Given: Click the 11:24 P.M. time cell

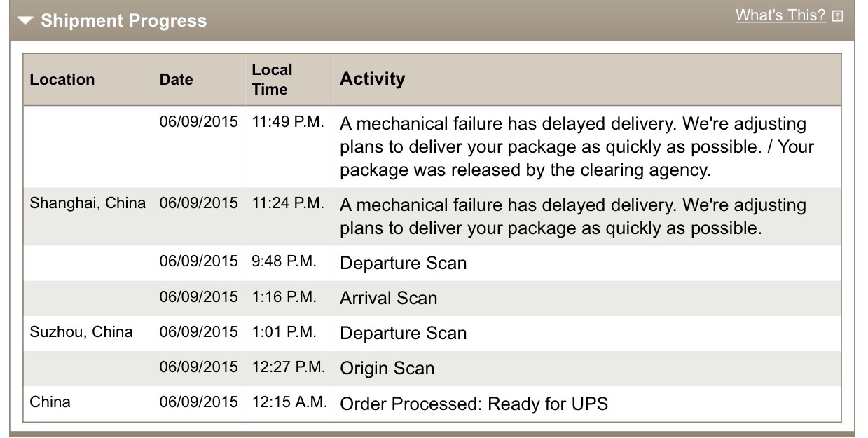Looking at the screenshot, I should click(288, 203).
